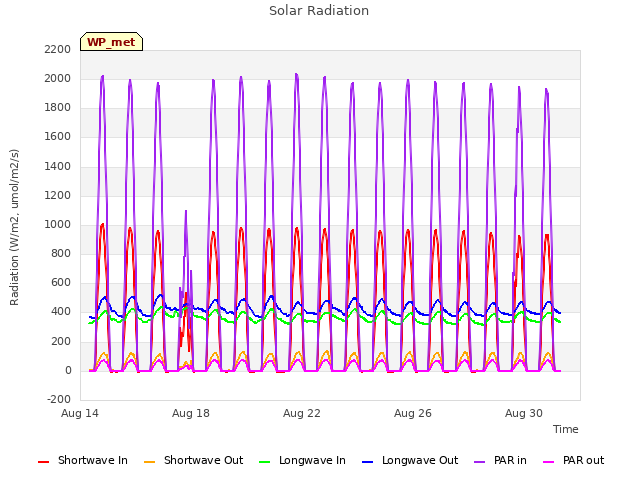Toggle PAR out legend entry

[x=573, y=460]
